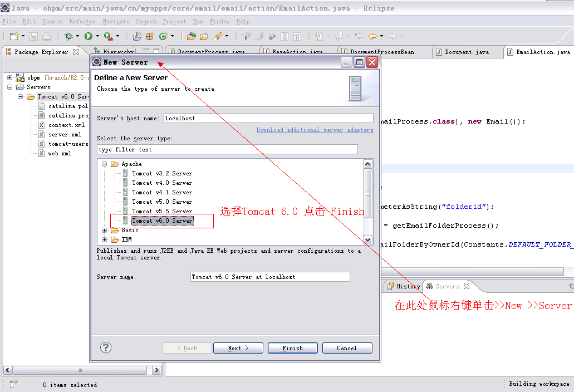The image size is (574, 392).
Task: Click the Next Annotation toolbar icon
Action: pos(319,36)
